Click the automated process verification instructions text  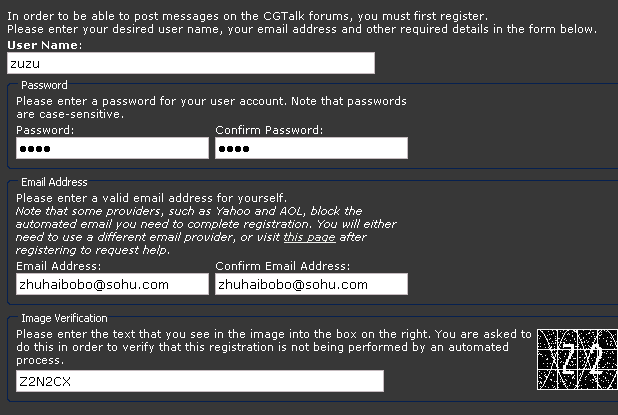tap(274, 347)
